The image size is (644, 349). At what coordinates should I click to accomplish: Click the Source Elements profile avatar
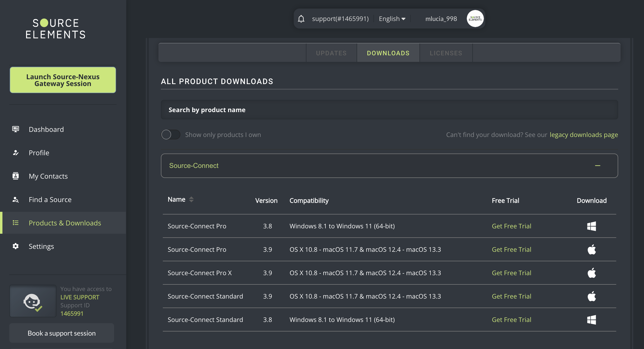475,19
